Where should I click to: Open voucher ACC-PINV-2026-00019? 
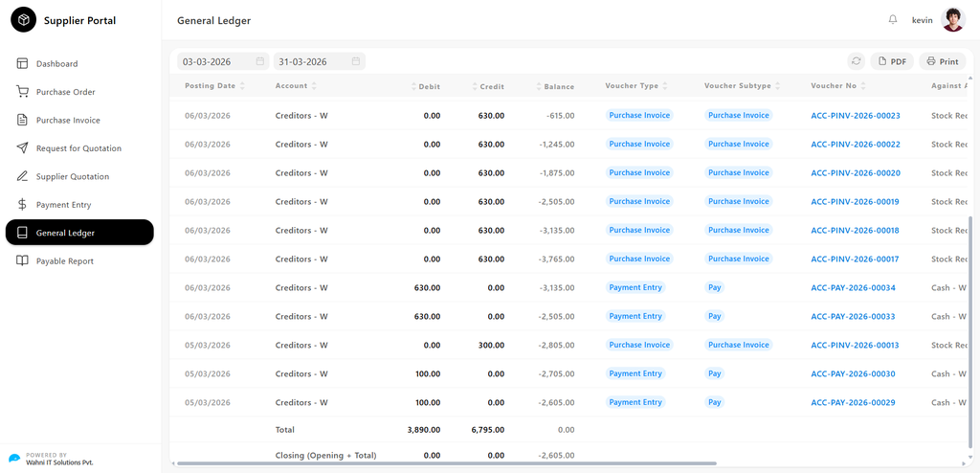click(855, 202)
